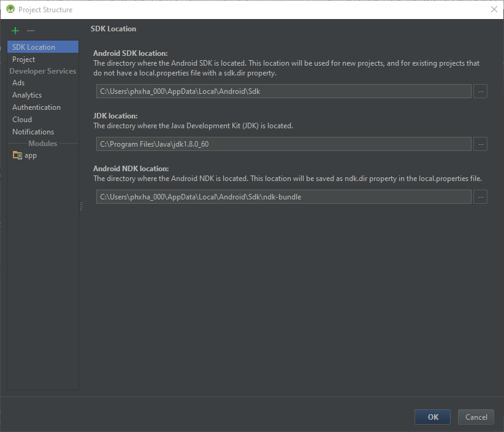Click the green plus add module icon
Screen dimensions: 504x432
click(15, 31)
